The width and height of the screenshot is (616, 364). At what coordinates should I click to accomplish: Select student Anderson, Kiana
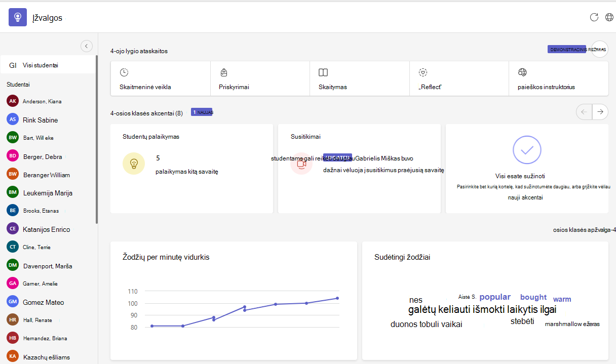click(x=48, y=101)
